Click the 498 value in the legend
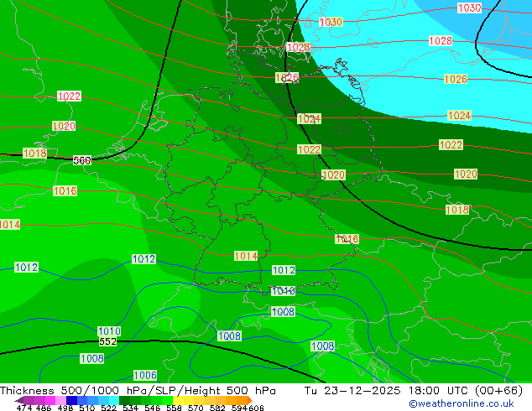The width and height of the screenshot is (532, 411). point(65,408)
